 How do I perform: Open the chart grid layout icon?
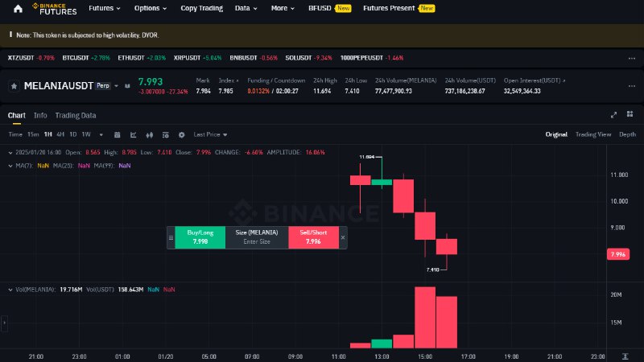point(630,114)
